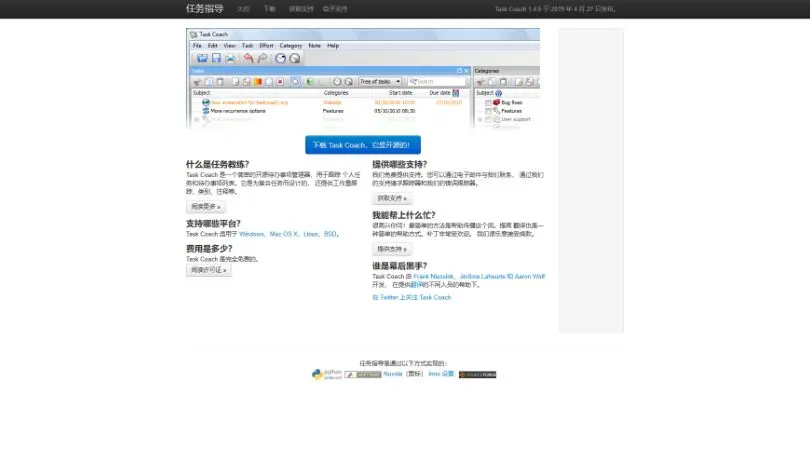
Task: Open the Nuvola link in the footer
Action: coord(393,374)
